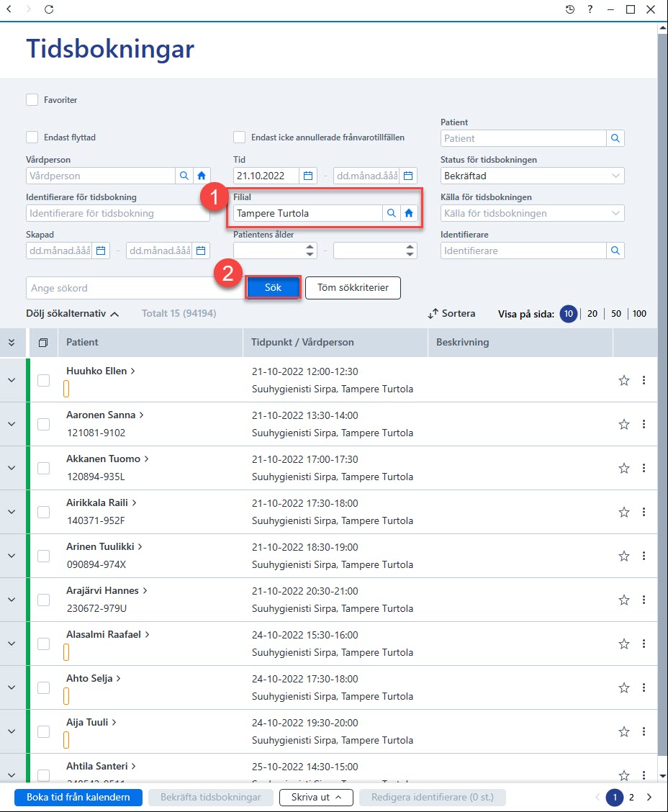The width and height of the screenshot is (668, 812).
Task: Click the home icon beside the Vårdperson field
Action: tap(202, 176)
